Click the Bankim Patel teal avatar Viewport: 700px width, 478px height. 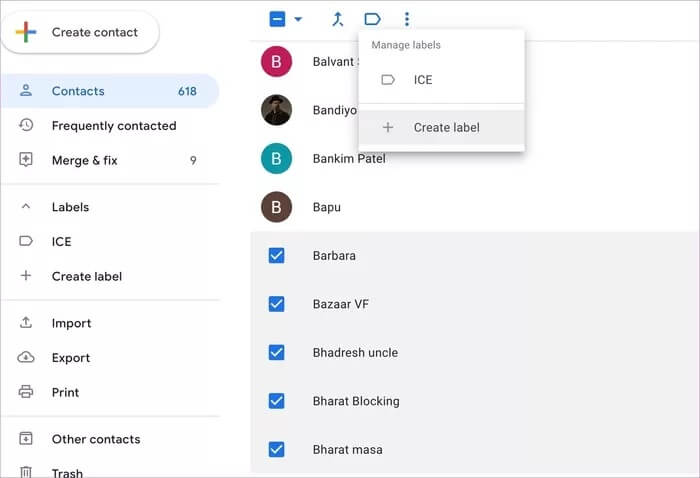tap(277, 158)
